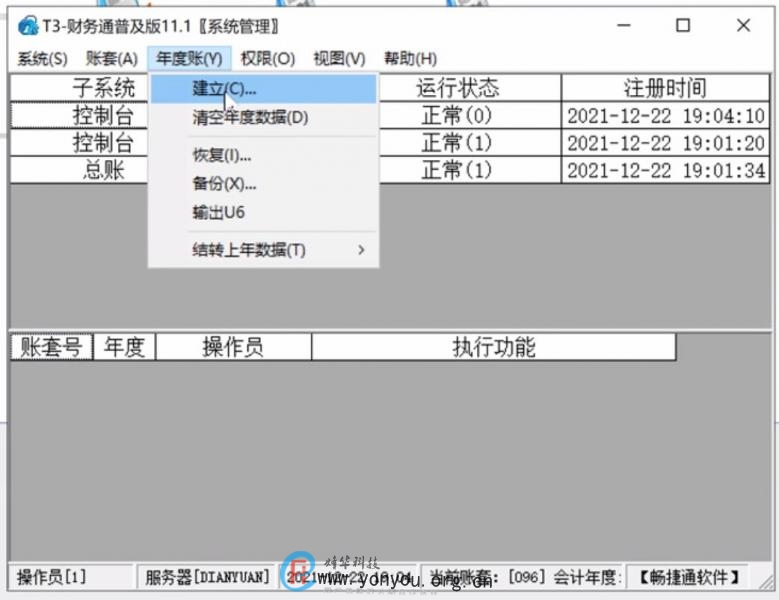Screen dimensions: 779x600
Task: Click the 年度 column header
Action: pyautogui.click(x=124, y=347)
